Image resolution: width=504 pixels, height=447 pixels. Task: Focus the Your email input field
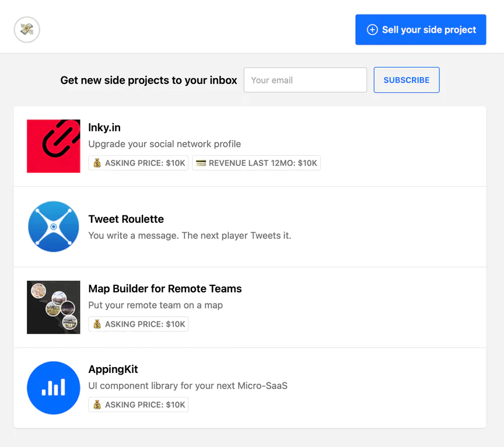point(305,80)
